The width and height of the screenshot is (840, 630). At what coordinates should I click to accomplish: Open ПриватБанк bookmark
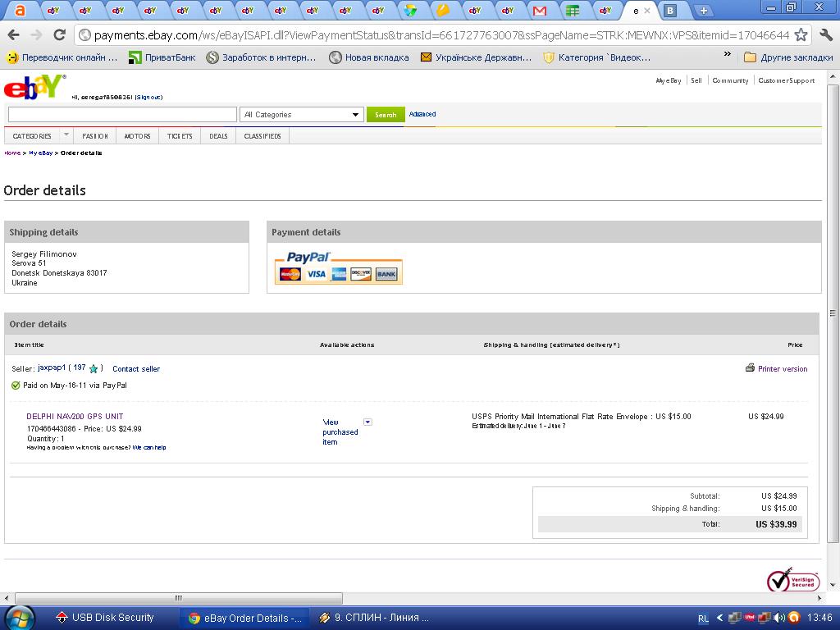coord(162,57)
